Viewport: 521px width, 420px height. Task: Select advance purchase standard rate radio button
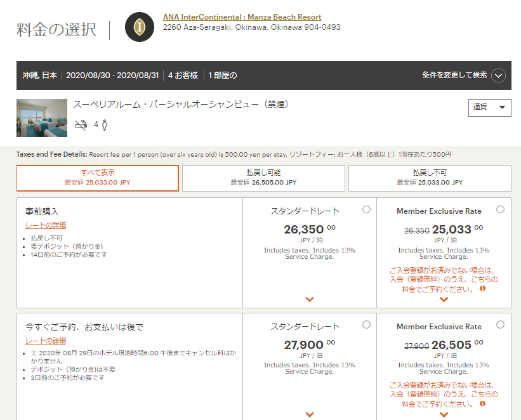[366, 209]
